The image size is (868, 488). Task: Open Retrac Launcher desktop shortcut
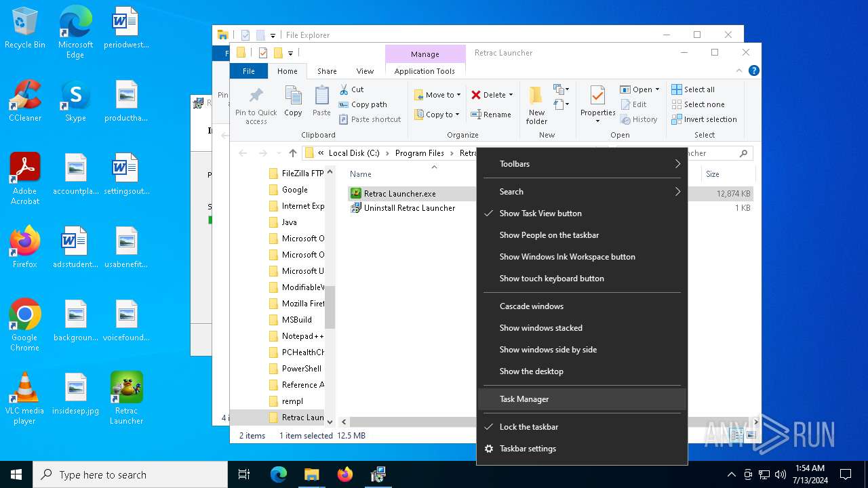pyautogui.click(x=126, y=399)
